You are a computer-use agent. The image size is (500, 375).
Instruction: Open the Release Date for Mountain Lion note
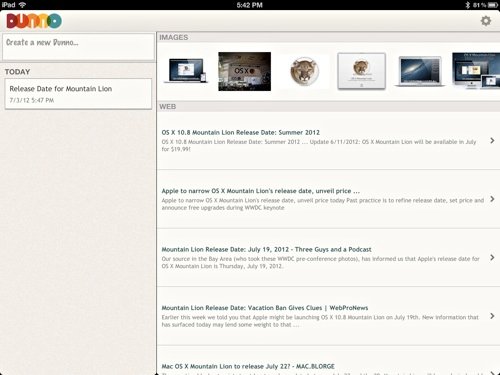[x=78, y=94]
